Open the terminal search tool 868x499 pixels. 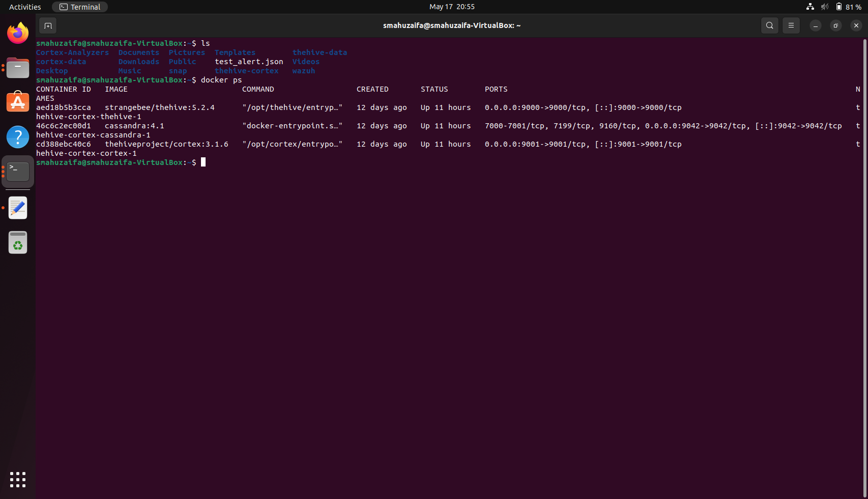[x=769, y=25]
